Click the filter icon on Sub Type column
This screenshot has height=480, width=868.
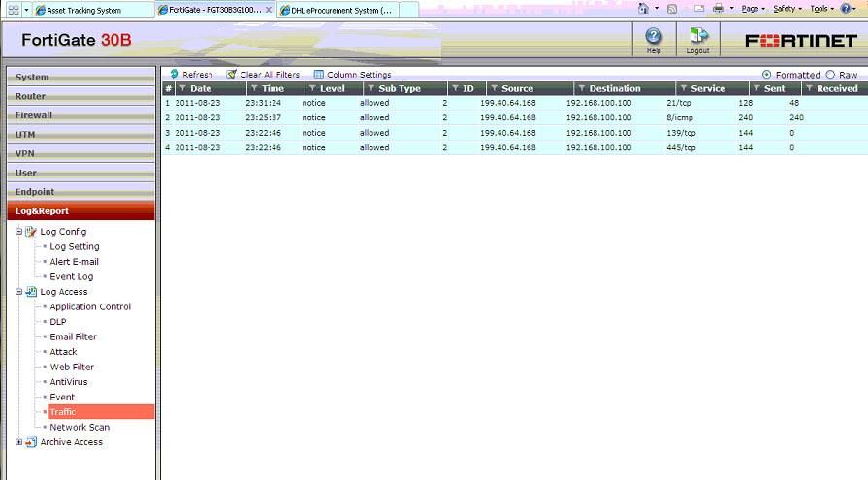pos(370,88)
